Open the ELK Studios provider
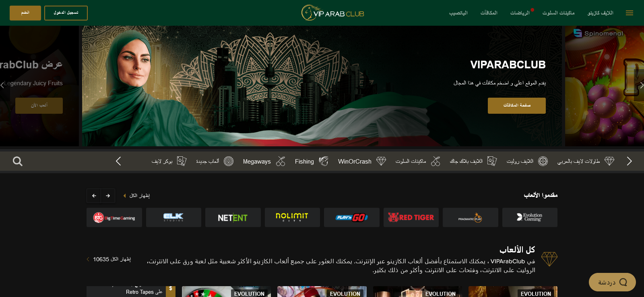This screenshot has width=644, height=297. point(173,217)
